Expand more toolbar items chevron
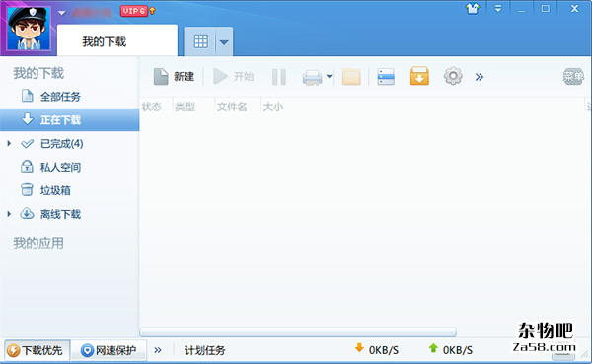The height and width of the screenshot is (364, 592). point(480,77)
